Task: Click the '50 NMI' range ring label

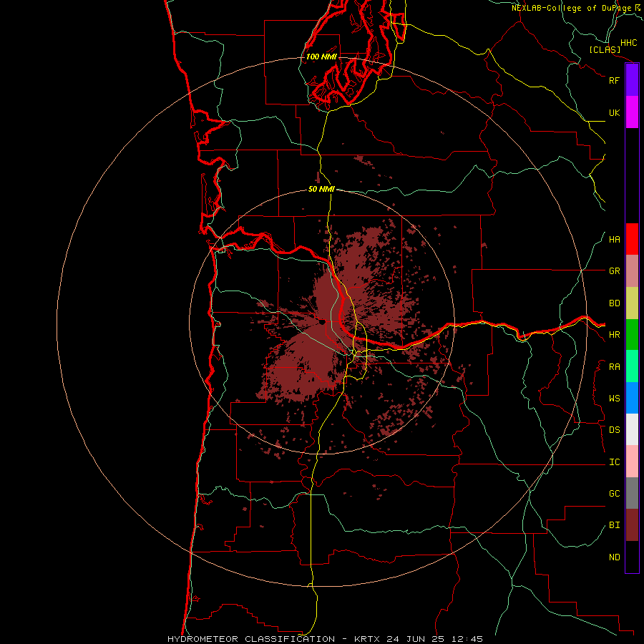Action: point(321,189)
